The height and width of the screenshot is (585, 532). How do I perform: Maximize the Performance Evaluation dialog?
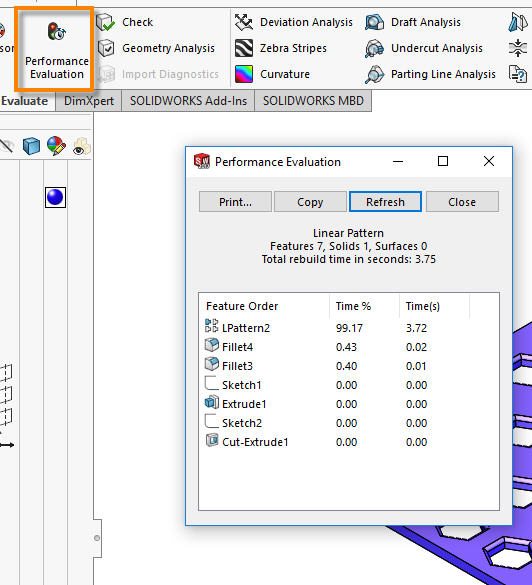click(x=443, y=161)
